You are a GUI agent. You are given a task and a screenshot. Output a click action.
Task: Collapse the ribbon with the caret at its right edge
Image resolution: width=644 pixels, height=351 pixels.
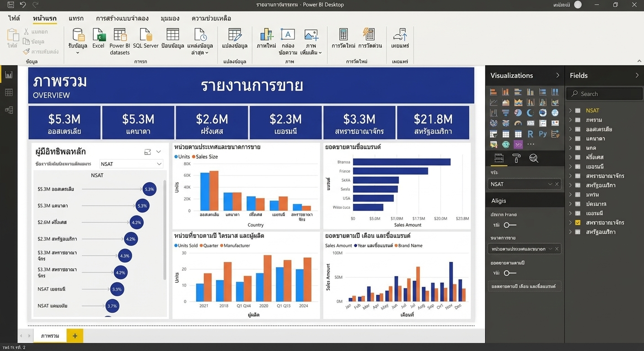pos(639,60)
